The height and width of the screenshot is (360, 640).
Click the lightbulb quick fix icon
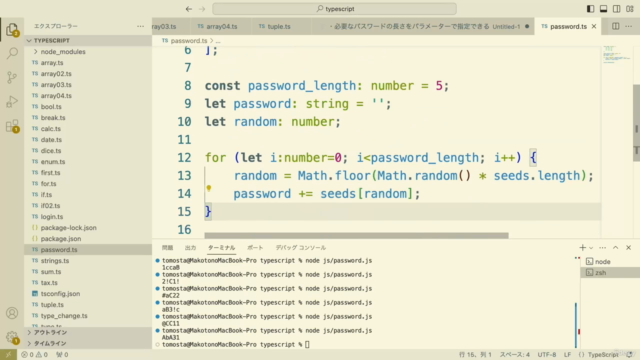(209, 188)
